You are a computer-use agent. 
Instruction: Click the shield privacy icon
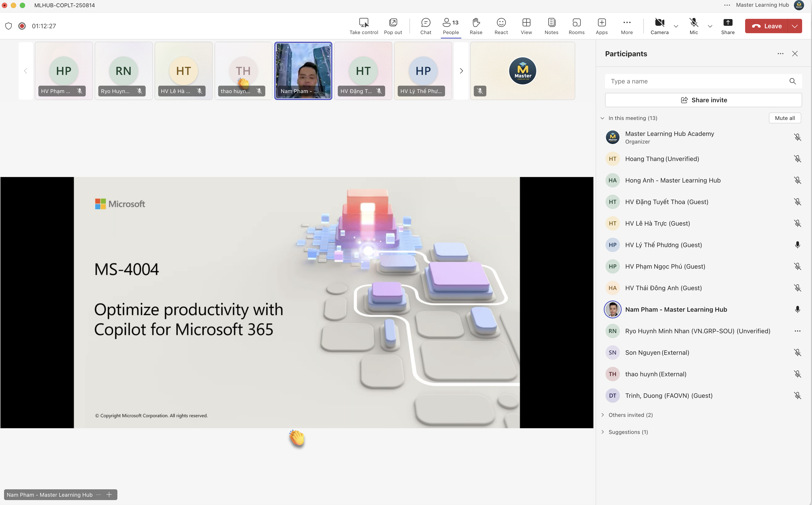(x=9, y=26)
